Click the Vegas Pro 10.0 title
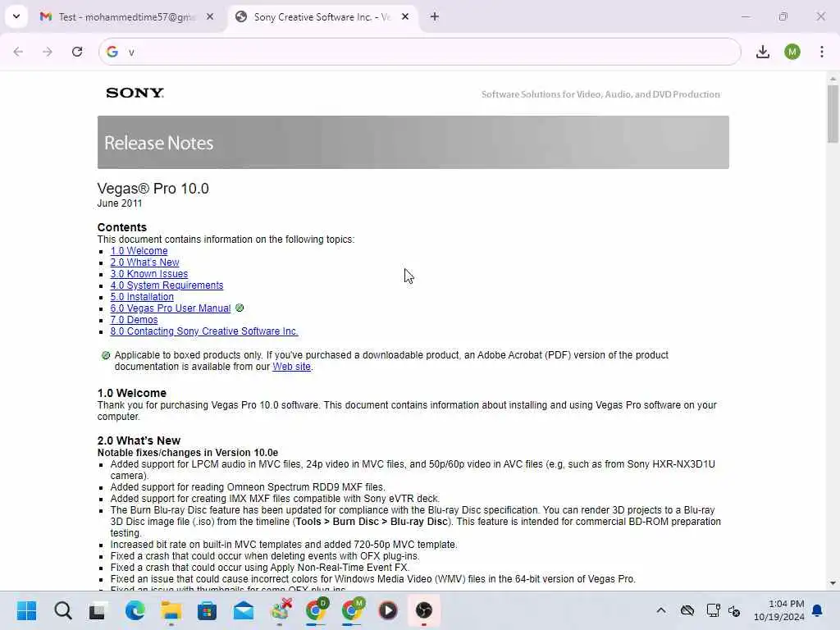 coord(153,189)
